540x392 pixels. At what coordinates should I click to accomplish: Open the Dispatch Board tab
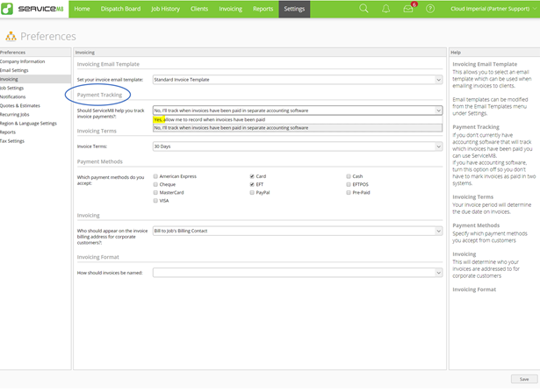pyautogui.click(x=119, y=9)
